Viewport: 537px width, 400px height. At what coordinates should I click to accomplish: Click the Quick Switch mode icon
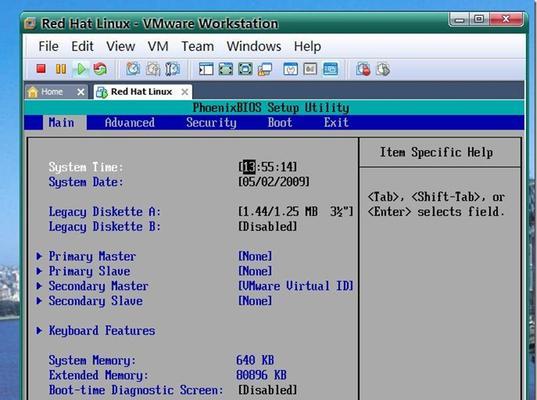[226, 69]
